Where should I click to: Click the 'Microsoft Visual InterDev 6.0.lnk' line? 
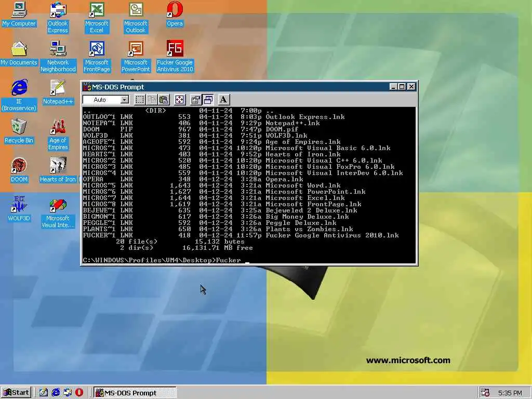(243, 172)
